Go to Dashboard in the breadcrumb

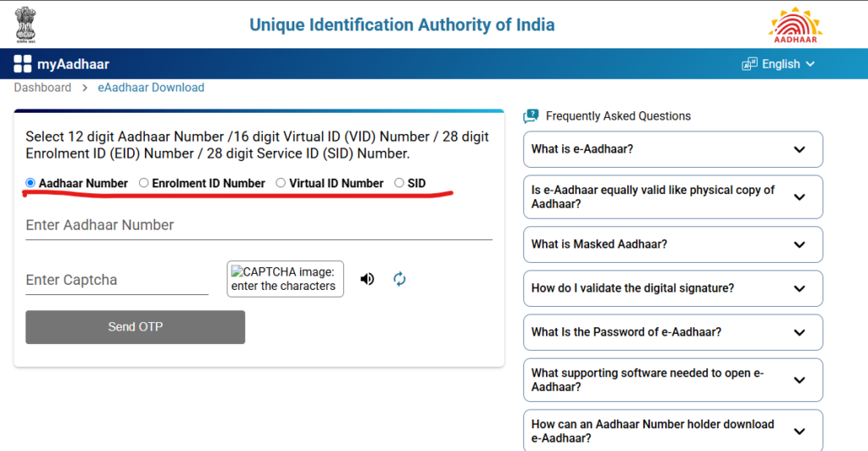(x=42, y=87)
